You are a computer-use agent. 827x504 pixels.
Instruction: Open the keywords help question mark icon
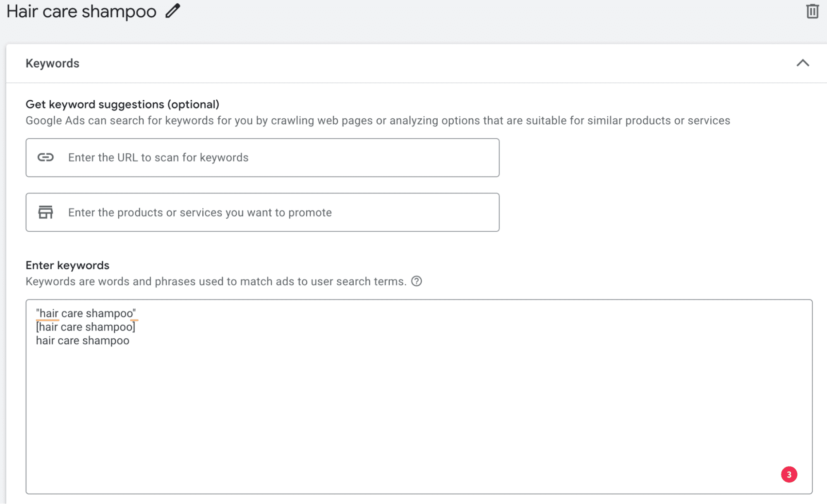point(417,281)
